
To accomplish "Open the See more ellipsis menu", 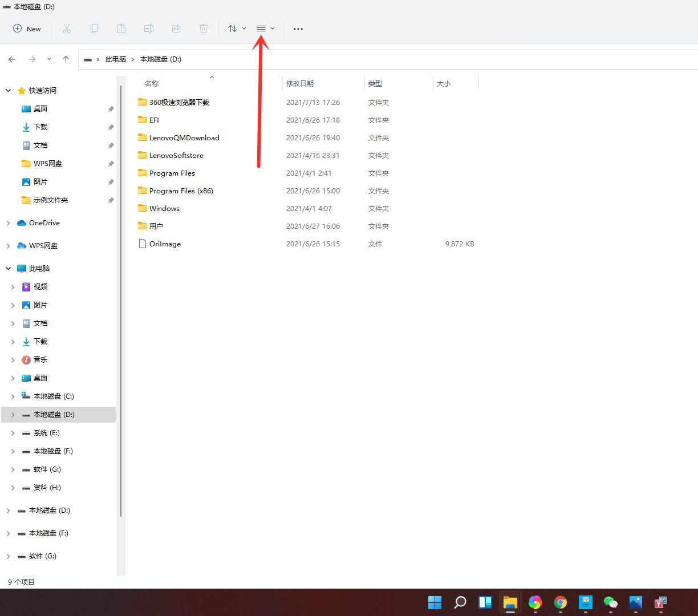I will (x=298, y=29).
